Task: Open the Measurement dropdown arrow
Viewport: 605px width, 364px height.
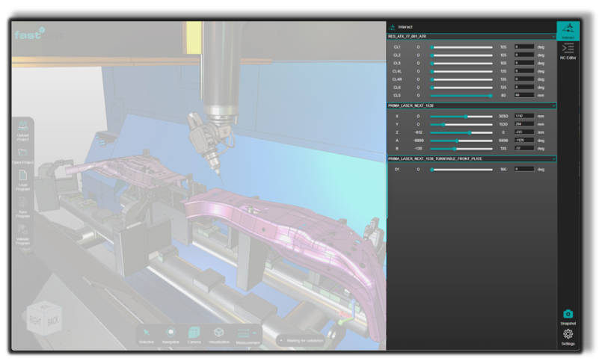Action: pos(255,333)
